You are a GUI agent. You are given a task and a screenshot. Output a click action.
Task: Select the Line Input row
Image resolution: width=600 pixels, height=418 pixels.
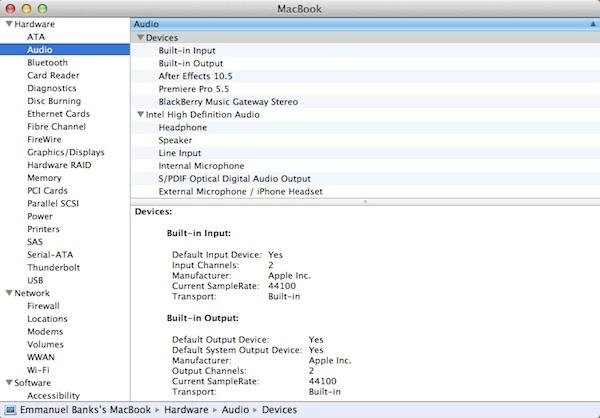click(x=365, y=153)
